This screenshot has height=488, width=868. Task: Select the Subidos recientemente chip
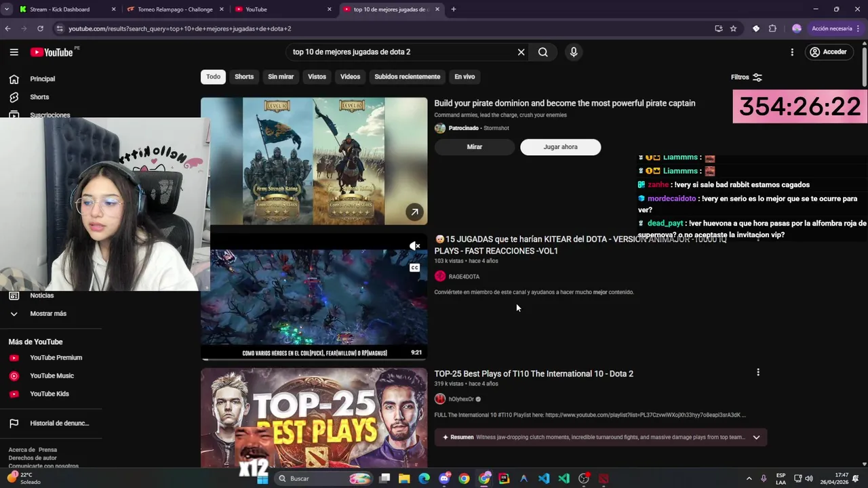(408, 77)
